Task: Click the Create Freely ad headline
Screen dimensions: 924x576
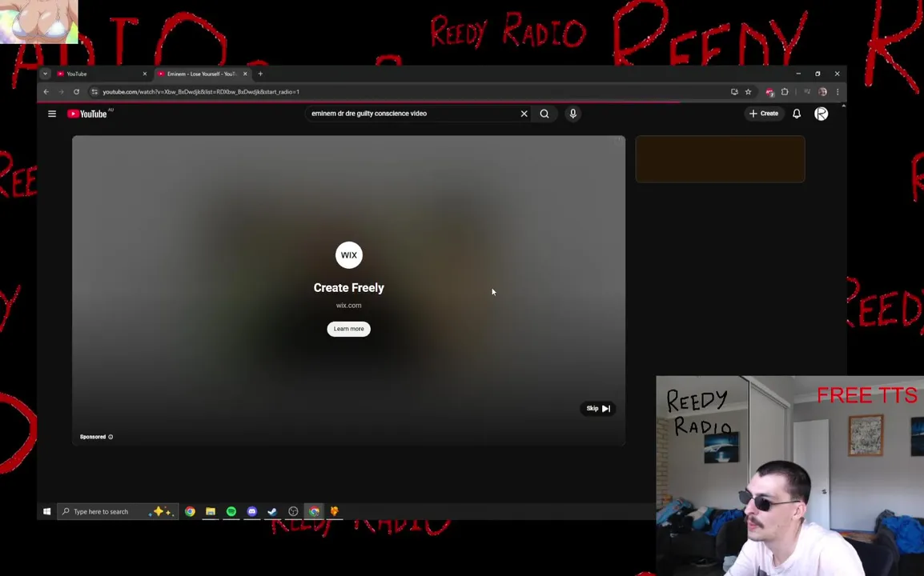Action: (x=349, y=287)
